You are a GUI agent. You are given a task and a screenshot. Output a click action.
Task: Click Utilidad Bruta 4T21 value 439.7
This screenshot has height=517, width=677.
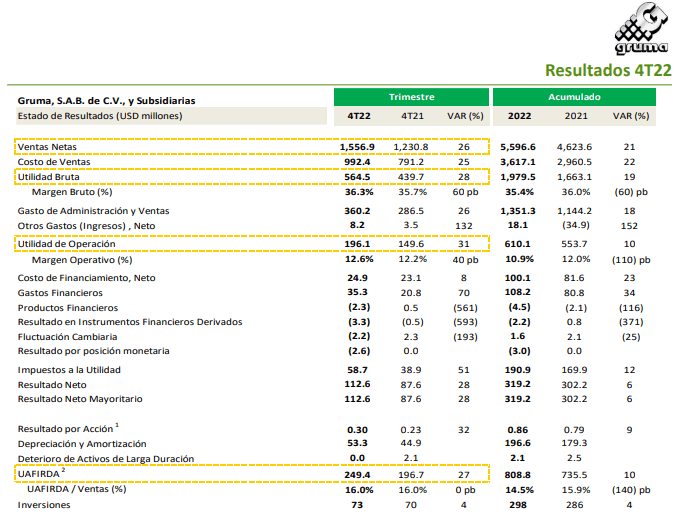pyautogui.click(x=411, y=177)
